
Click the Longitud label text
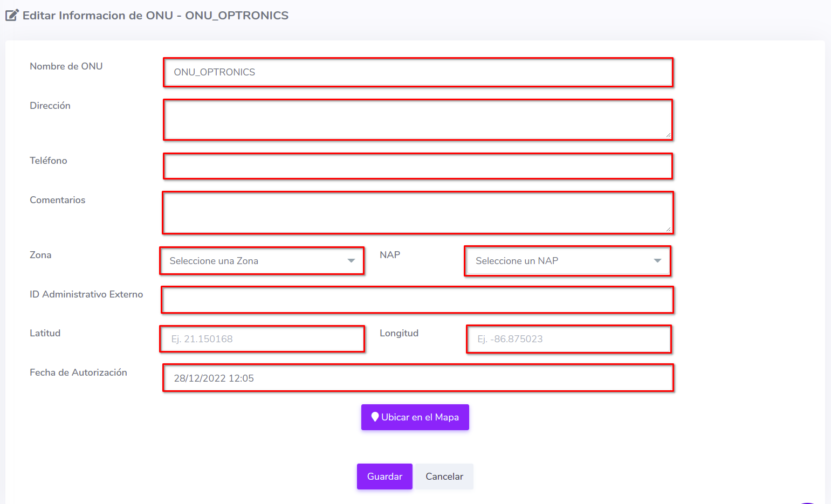(399, 333)
